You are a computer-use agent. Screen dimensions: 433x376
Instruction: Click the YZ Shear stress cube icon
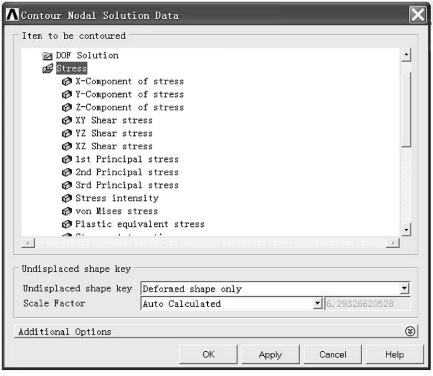67,134
